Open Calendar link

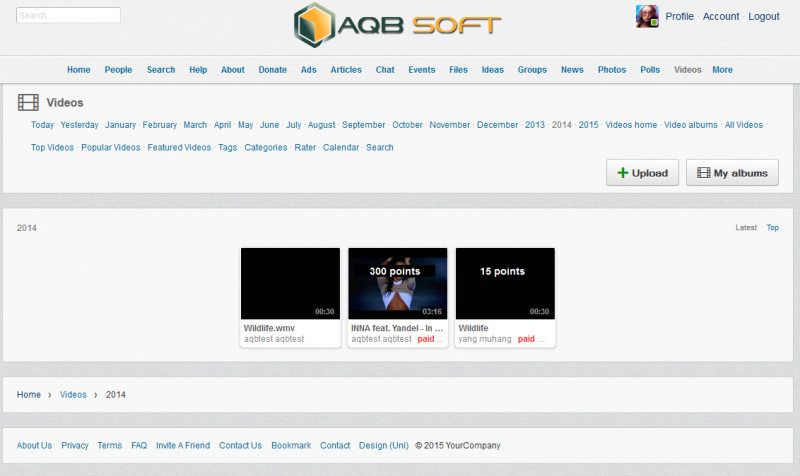coord(341,147)
